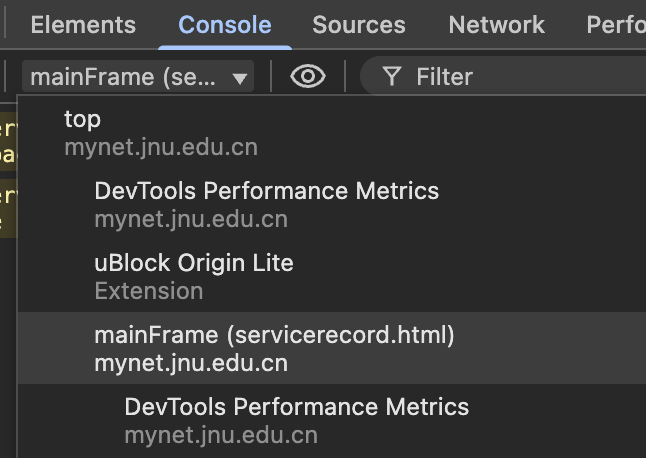Click the first yellow warning message row
This screenshot has height=458, width=646.
(8, 141)
